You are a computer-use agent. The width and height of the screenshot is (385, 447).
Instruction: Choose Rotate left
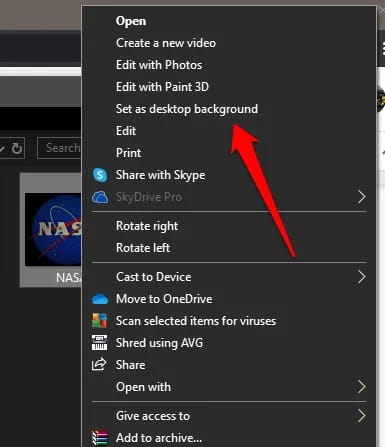pos(143,248)
